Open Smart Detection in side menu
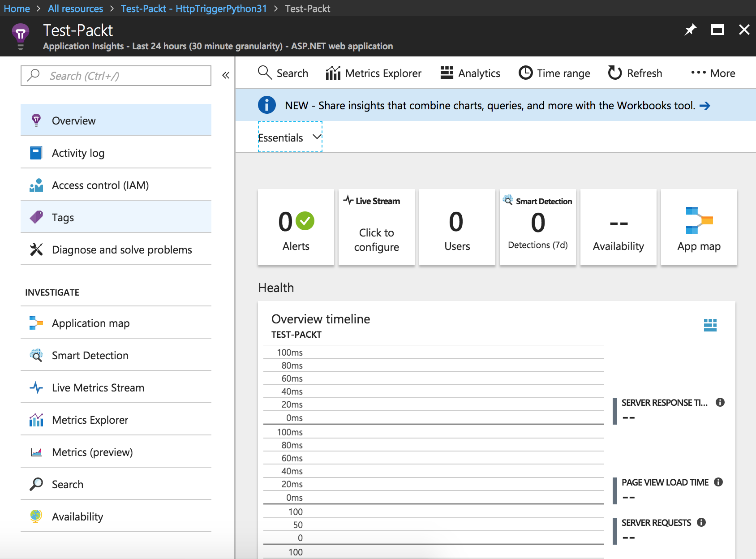Image resolution: width=756 pixels, height=559 pixels. click(116, 355)
